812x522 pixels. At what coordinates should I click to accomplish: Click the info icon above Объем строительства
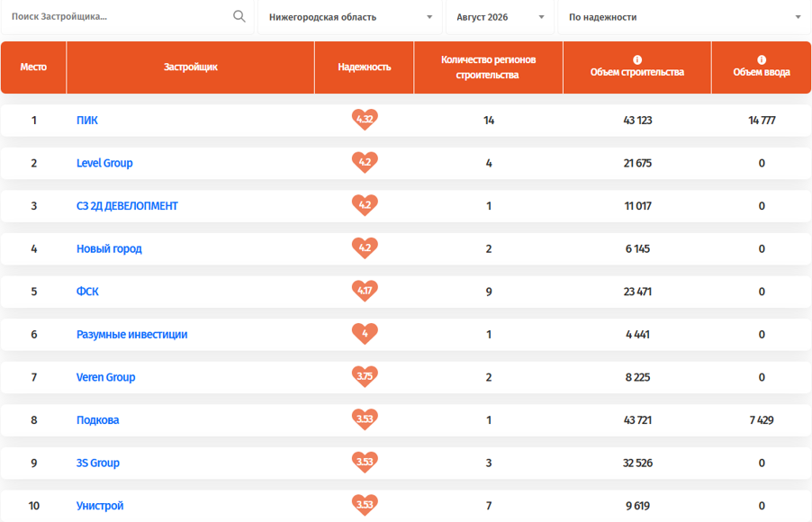637,59
